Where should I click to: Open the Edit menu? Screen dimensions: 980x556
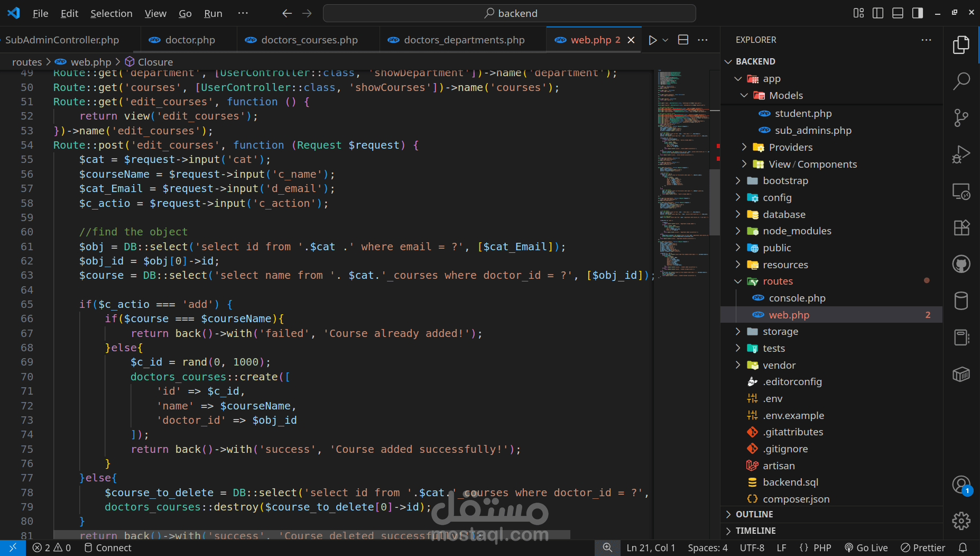(69, 13)
